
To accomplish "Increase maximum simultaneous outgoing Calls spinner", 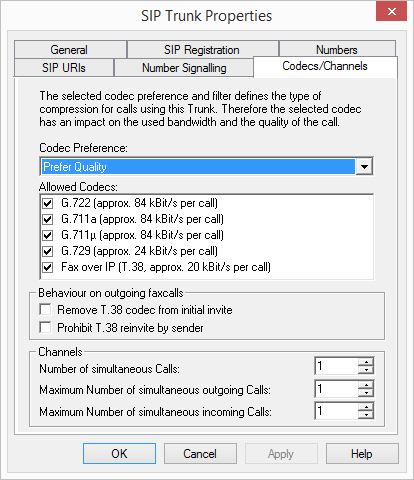I will click(366, 385).
